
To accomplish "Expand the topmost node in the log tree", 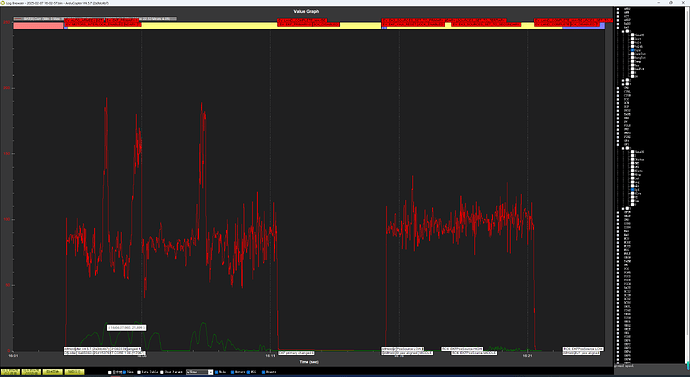I will (x=618, y=9).
